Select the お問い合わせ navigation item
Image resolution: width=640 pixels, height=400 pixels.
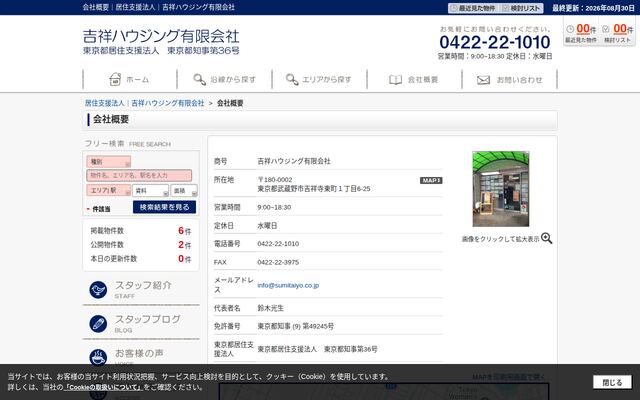(509, 79)
